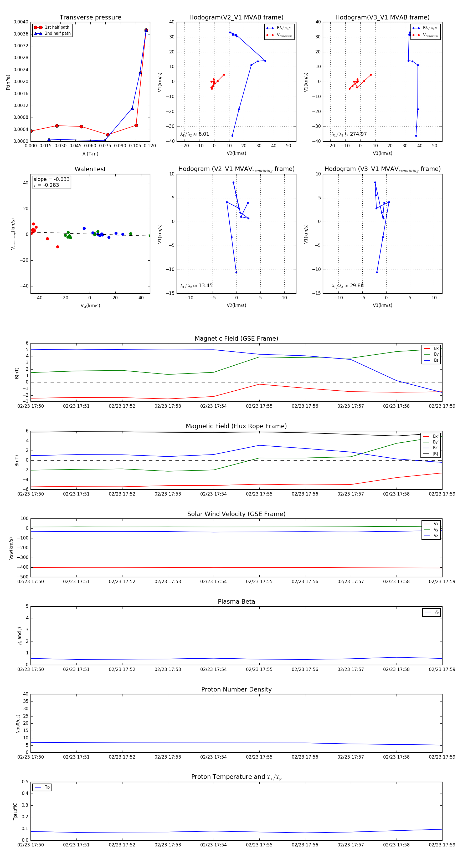Click the "A (T·m)" x-axis label
The image size is (473, 868).
click(90, 154)
